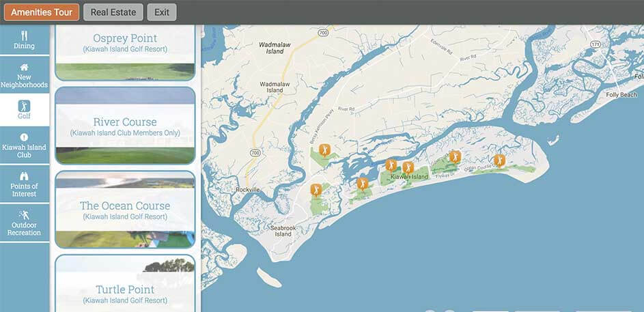
Task: Click the golf marker just above Seabrook Island
Action: (x=316, y=190)
